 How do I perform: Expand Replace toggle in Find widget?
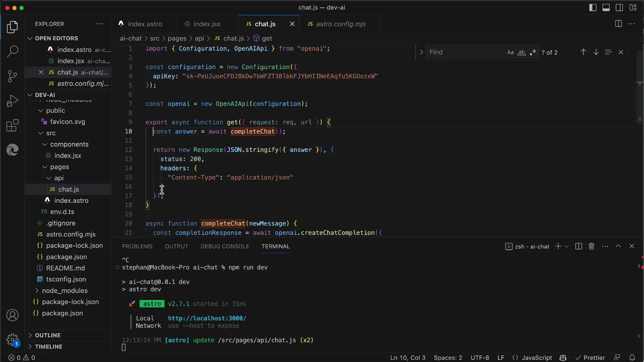[x=421, y=52]
